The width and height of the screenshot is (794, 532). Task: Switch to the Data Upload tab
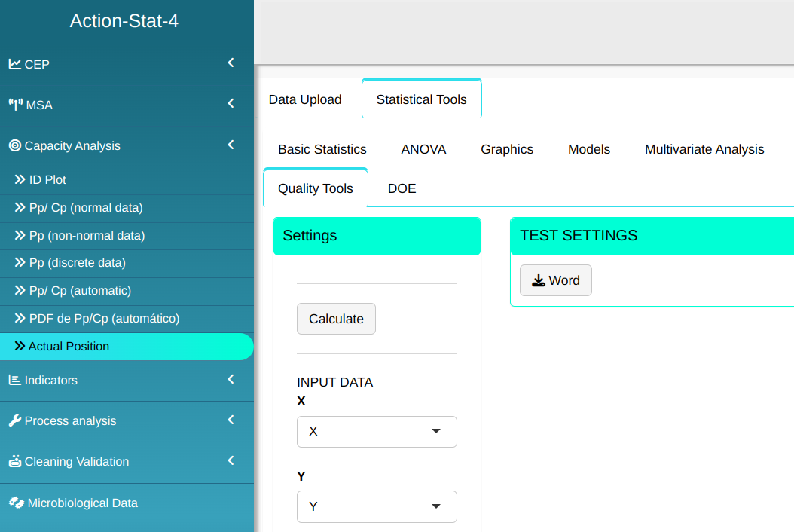[305, 99]
